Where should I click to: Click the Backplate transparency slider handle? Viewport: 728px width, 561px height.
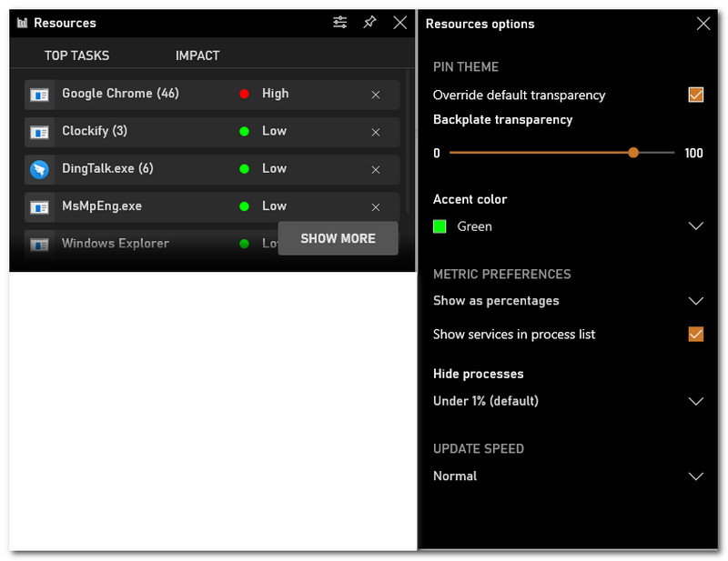tap(633, 153)
